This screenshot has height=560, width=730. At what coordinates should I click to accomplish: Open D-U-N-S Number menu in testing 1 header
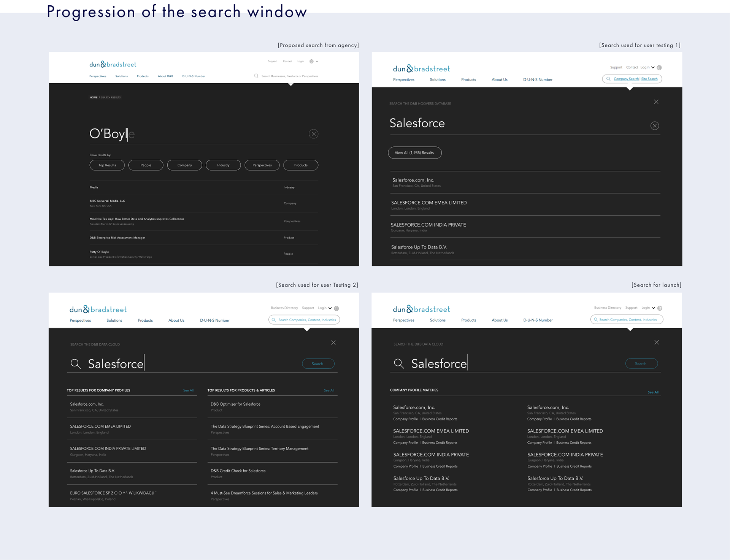pyautogui.click(x=538, y=79)
